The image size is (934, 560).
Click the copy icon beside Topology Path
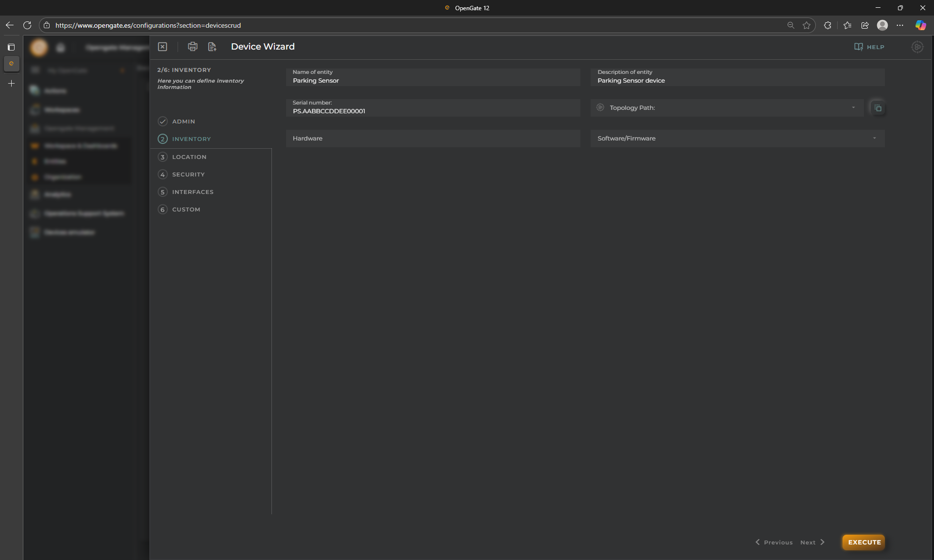878,108
